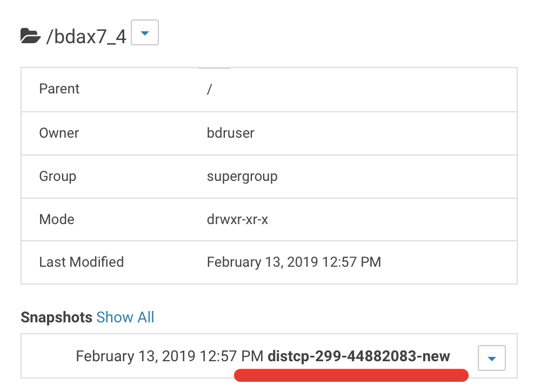Image resolution: width=534 pixels, height=392 pixels.
Task: Click the open folder icon beside /bdax7_4
Action: (x=30, y=36)
